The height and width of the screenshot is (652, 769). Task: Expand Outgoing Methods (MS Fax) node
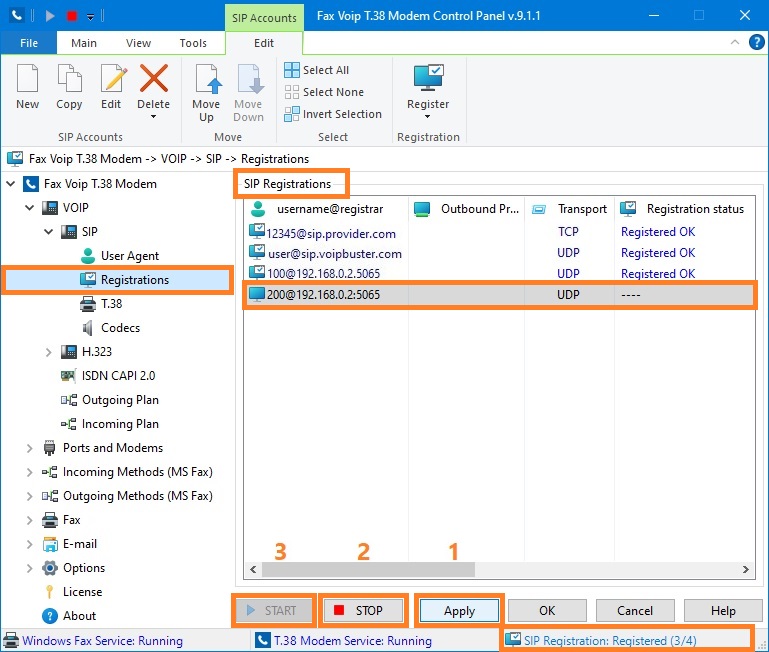29,496
